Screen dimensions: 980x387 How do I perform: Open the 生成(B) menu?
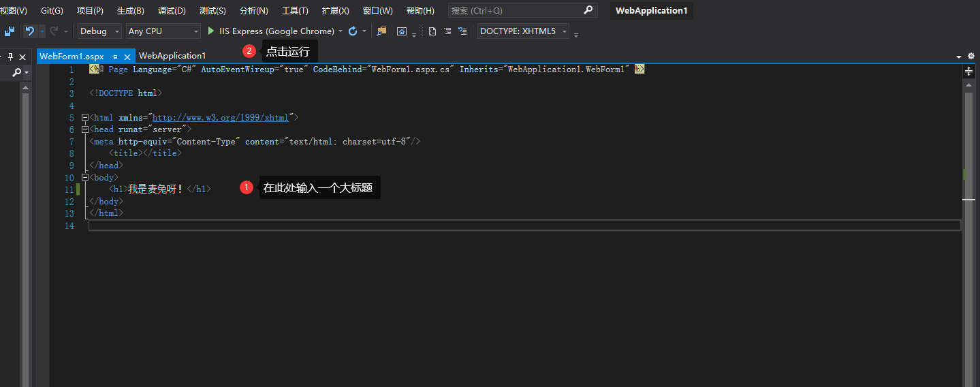(131, 11)
